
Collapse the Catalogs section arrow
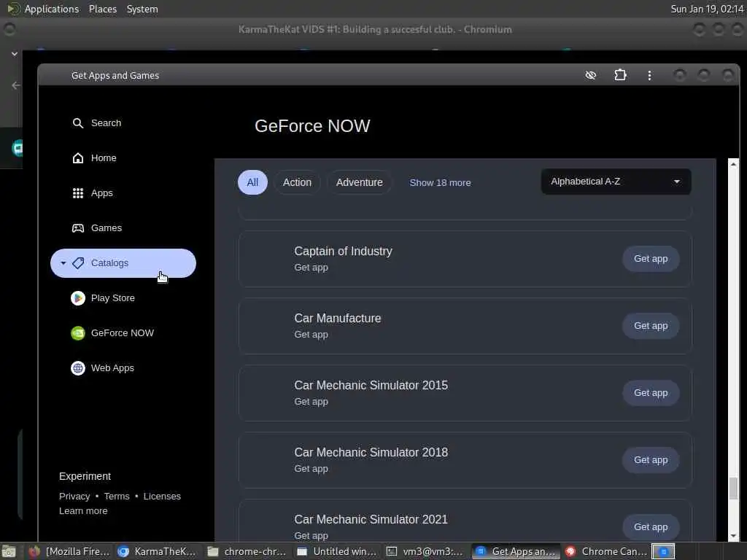pos(63,262)
